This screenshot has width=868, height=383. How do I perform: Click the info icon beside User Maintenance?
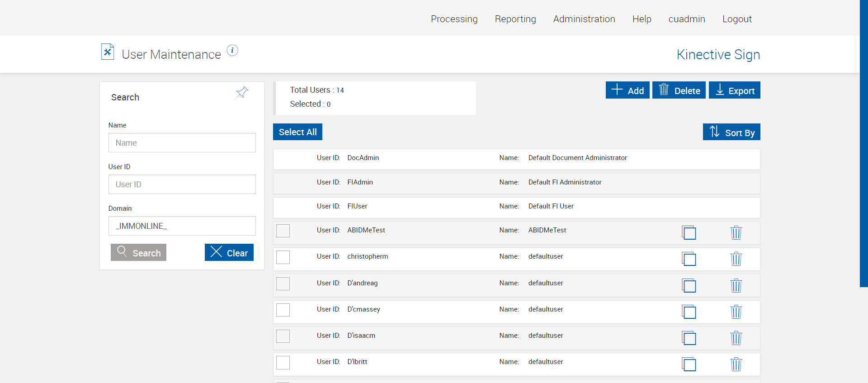[232, 50]
